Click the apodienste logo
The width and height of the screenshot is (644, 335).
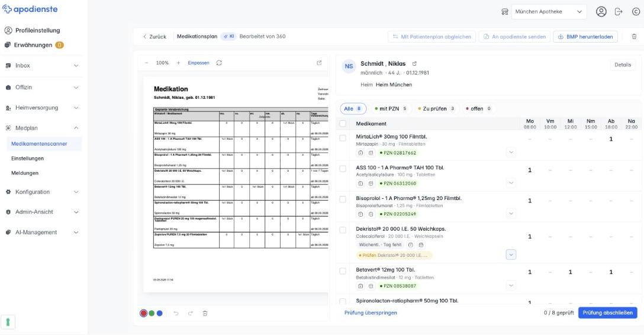click(x=30, y=9)
